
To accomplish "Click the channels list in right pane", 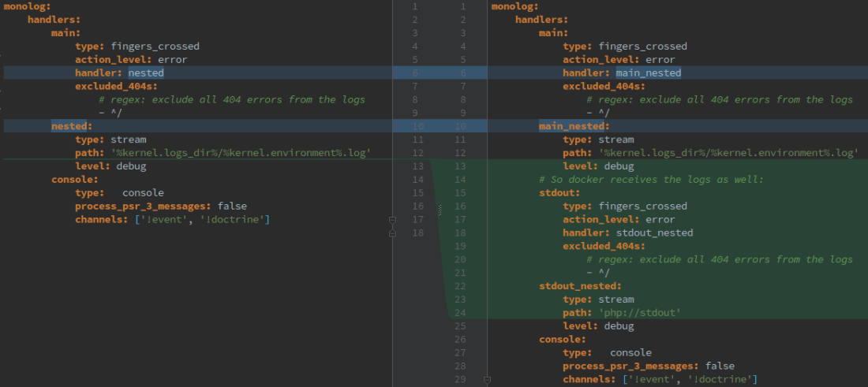I will click(690, 379).
